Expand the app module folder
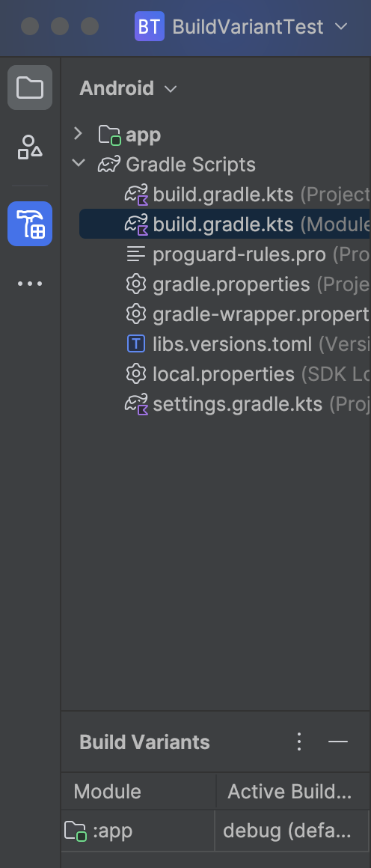 78,134
